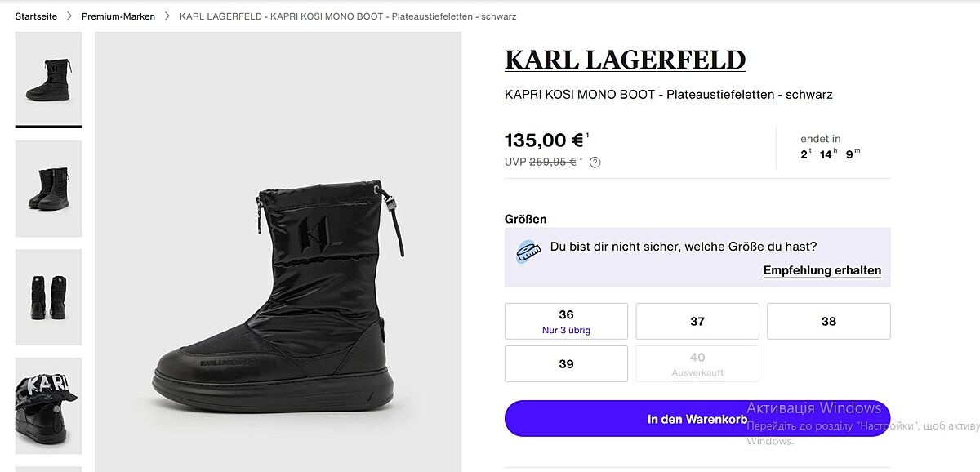Screen dimensions: 980x472
Task: Open Premium-Marken breadcrumb
Action: coord(118,16)
